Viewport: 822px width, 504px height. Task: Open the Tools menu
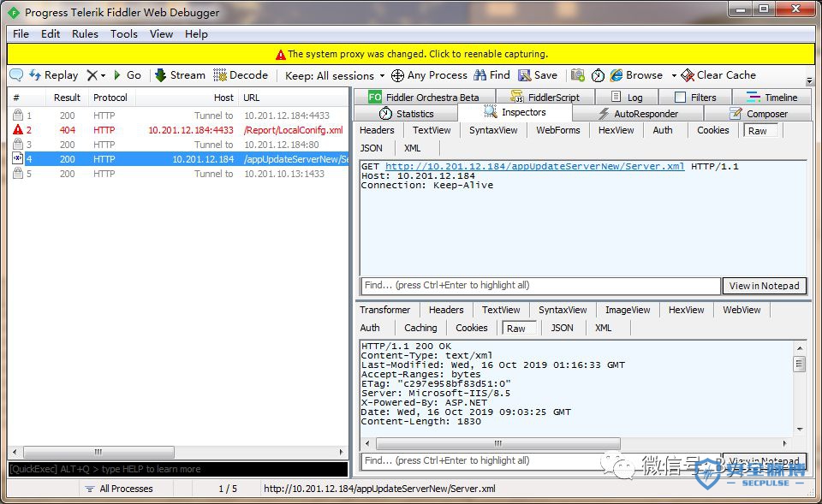123,34
